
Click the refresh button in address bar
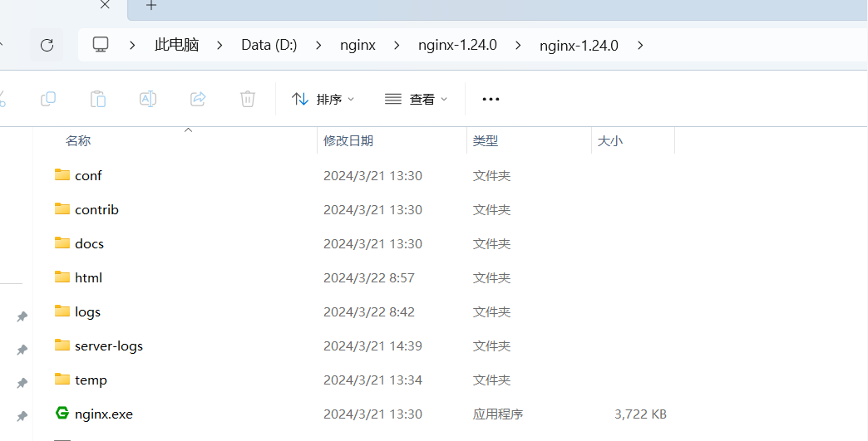(47, 45)
